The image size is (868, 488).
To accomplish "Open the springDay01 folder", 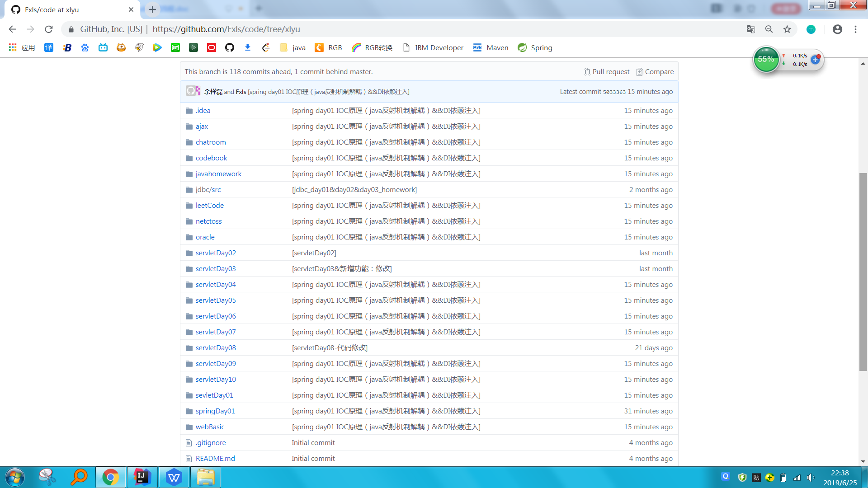I will pyautogui.click(x=215, y=411).
